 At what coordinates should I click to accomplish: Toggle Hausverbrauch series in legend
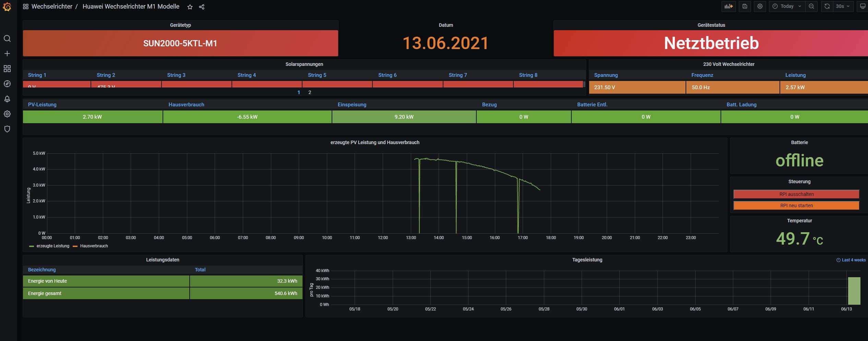(94, 246)
